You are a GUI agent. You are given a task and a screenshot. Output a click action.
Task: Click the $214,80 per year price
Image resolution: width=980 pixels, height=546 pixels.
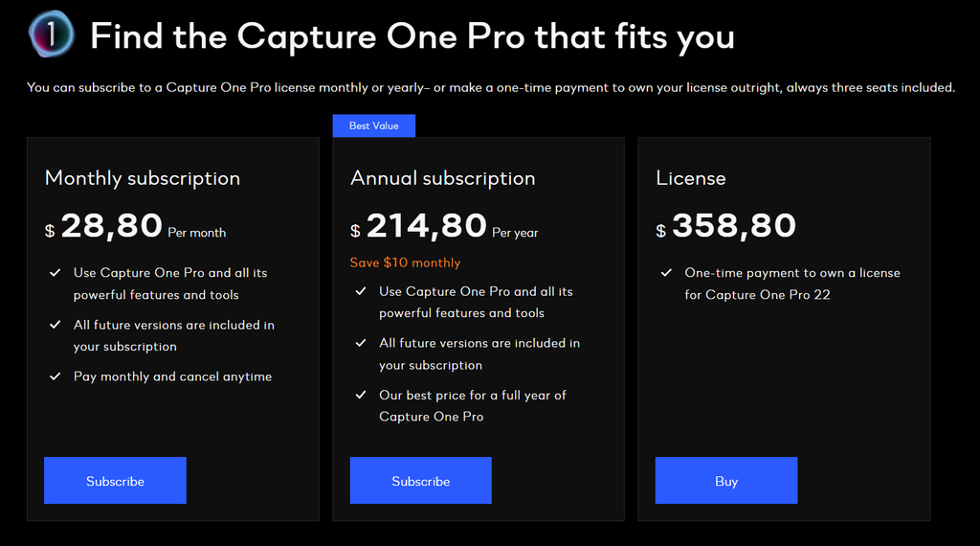(x=444, y=226)
